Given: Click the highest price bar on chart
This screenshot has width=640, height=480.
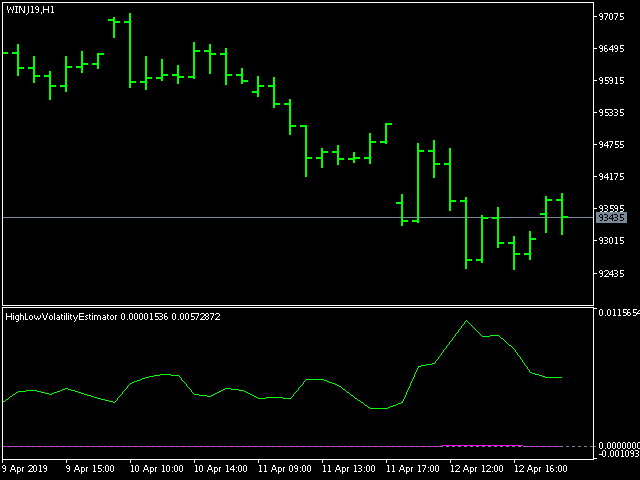Looking at the screenshot, I should coord(130,50).
